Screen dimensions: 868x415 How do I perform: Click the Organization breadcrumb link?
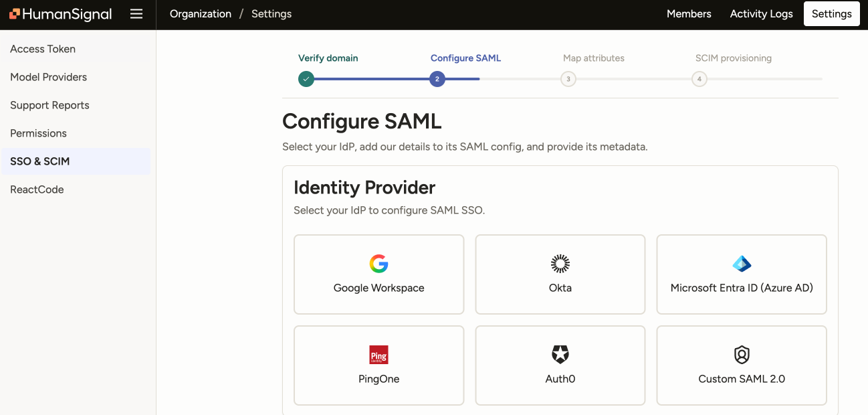tap(201, 14)
